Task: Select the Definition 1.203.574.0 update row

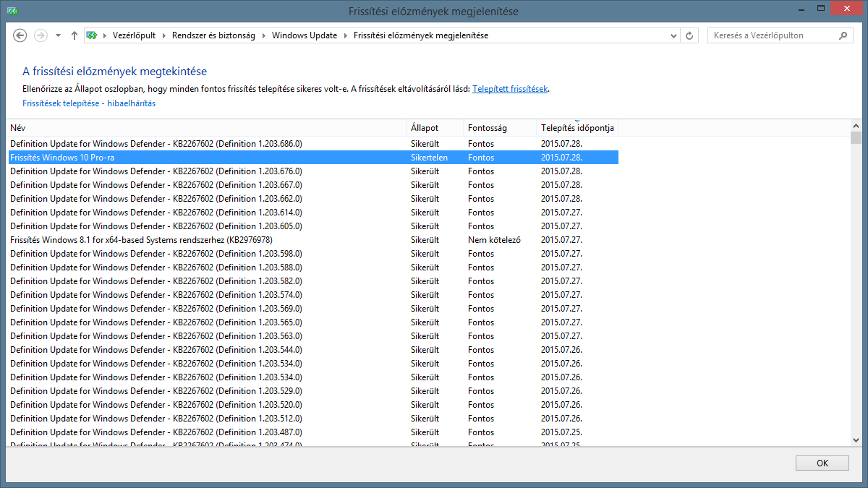Action: pyautogui.click(x=312, y=295)
